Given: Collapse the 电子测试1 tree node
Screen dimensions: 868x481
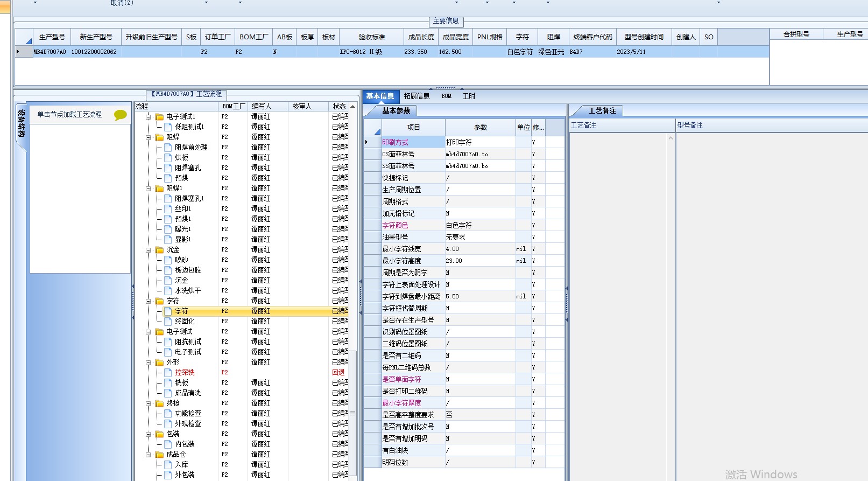Looking at the screenshot, I should point(149,117).
